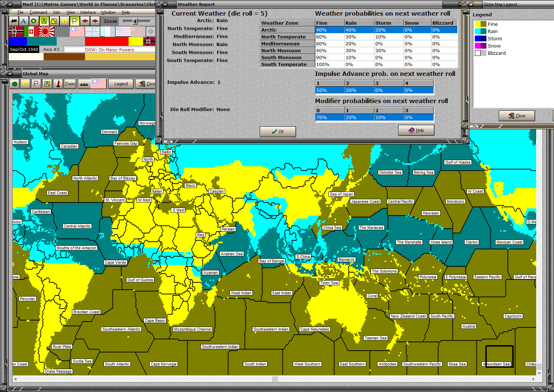Viewport: 554px width, 392px height.
Task: Click the red tower icon in Global Map toolbar
Action: pos(58,84)
